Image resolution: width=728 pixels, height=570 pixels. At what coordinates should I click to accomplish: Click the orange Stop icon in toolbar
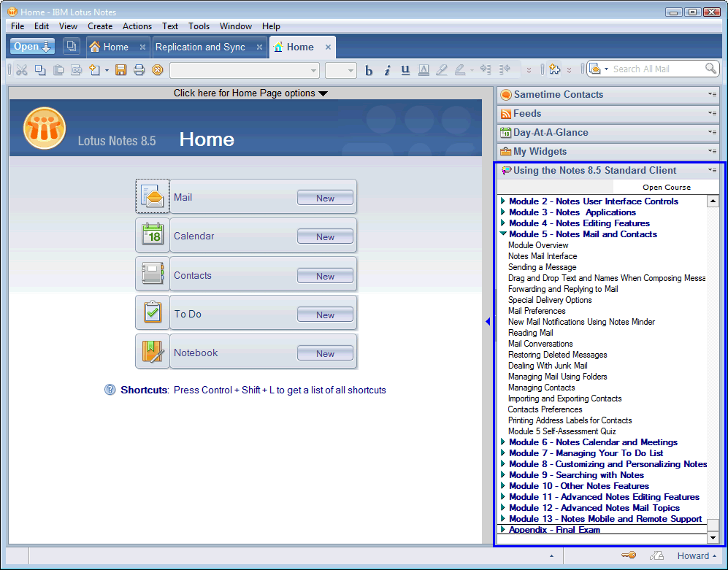158,70
